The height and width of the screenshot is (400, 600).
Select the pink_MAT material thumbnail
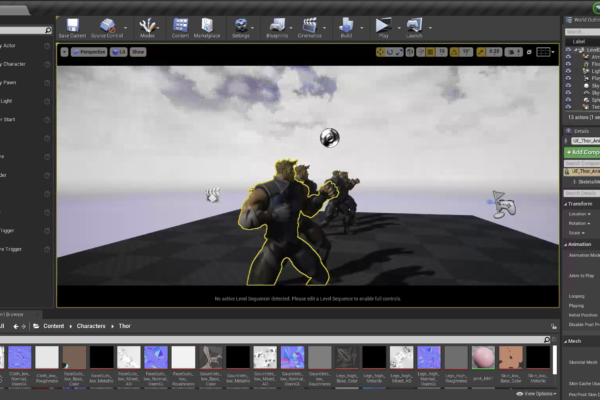483,358
